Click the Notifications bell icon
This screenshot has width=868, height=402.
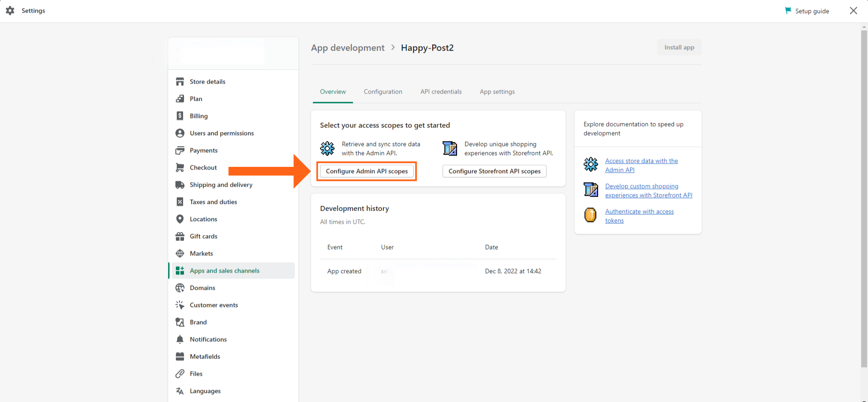(180, 340)
